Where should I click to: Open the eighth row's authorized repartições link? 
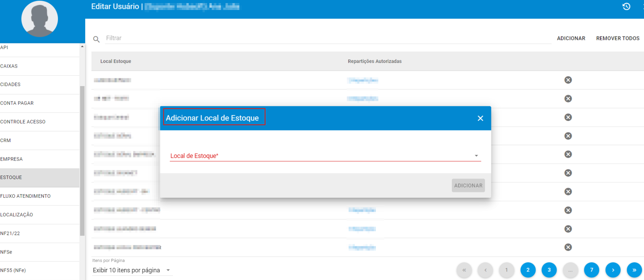click(362, 210)
